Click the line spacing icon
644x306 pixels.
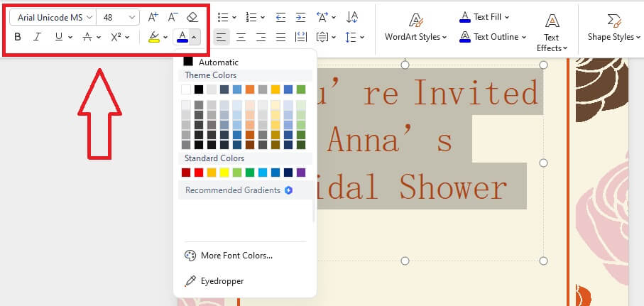(351, 38)
